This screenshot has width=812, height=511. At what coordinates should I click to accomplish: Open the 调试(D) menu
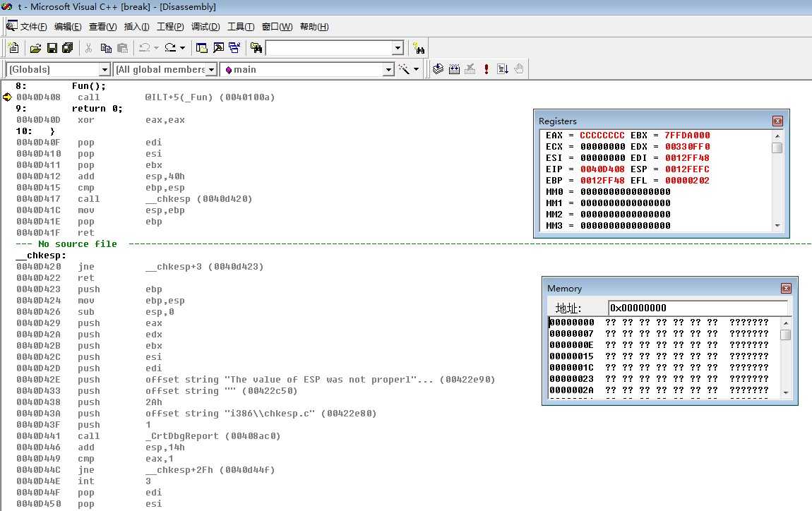205,27
